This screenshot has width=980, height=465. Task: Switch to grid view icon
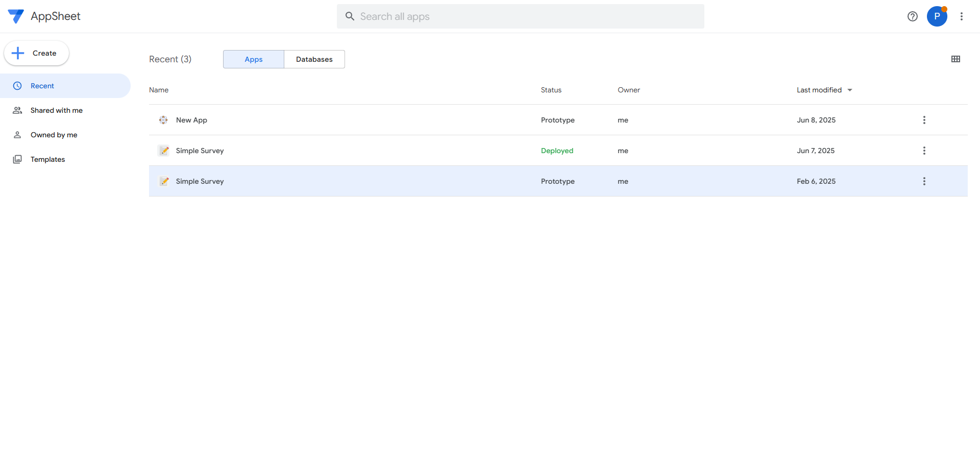point(956,59)
